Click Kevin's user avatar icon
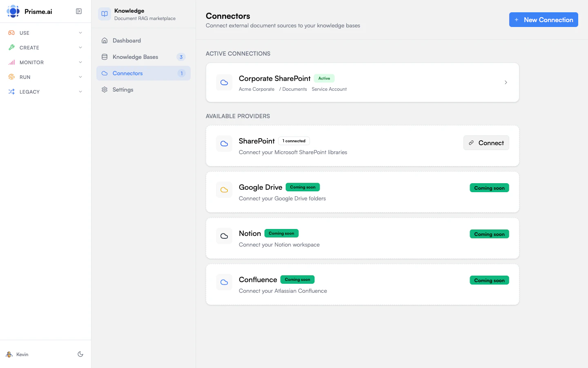The image size is (588, 368). coord(9,354)
